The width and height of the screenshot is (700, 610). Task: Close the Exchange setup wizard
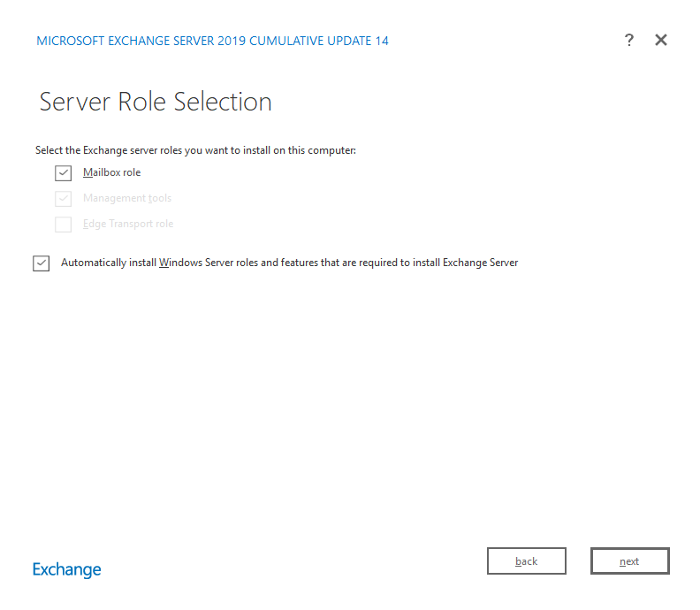click(x=661, y=41)
